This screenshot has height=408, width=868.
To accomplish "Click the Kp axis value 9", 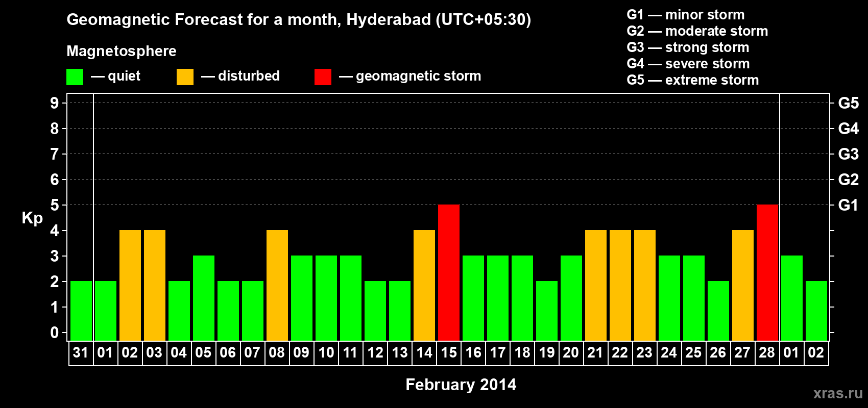I will tap(55, 103).
